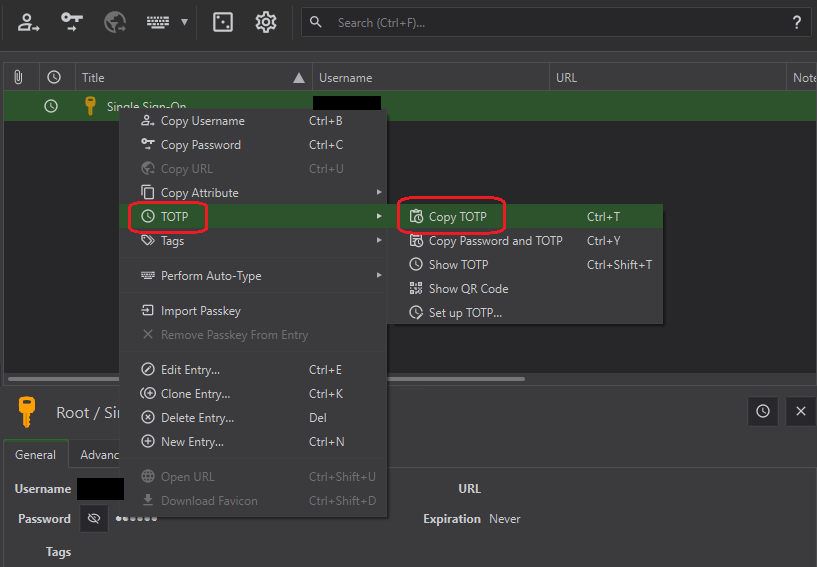
Task: Select Edit Entry... from the menu
Action: 253,370
